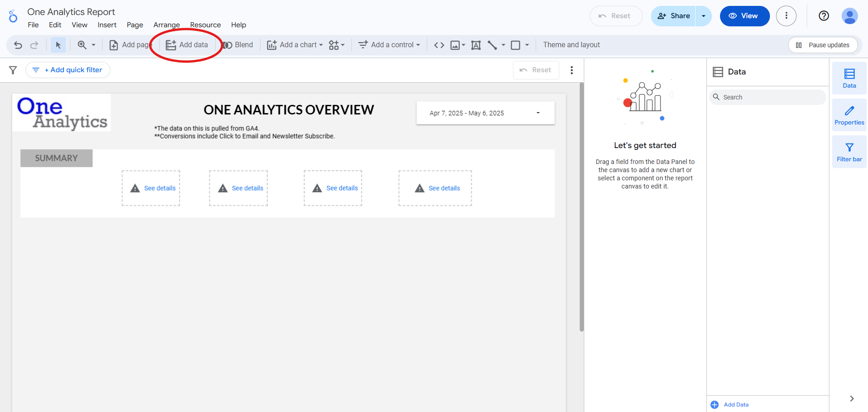Open the help menu
The image size is (868, 412).
pos(824,16)
